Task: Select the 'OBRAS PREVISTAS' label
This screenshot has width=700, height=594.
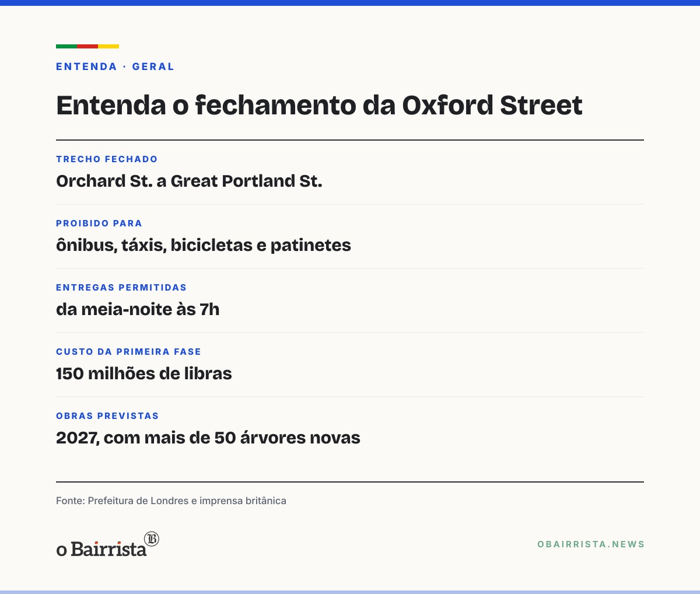Action: (107, 416)
